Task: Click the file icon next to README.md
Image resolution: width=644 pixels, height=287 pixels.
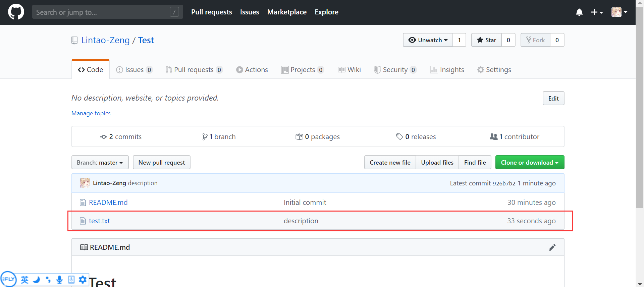Action: point(83,203)
